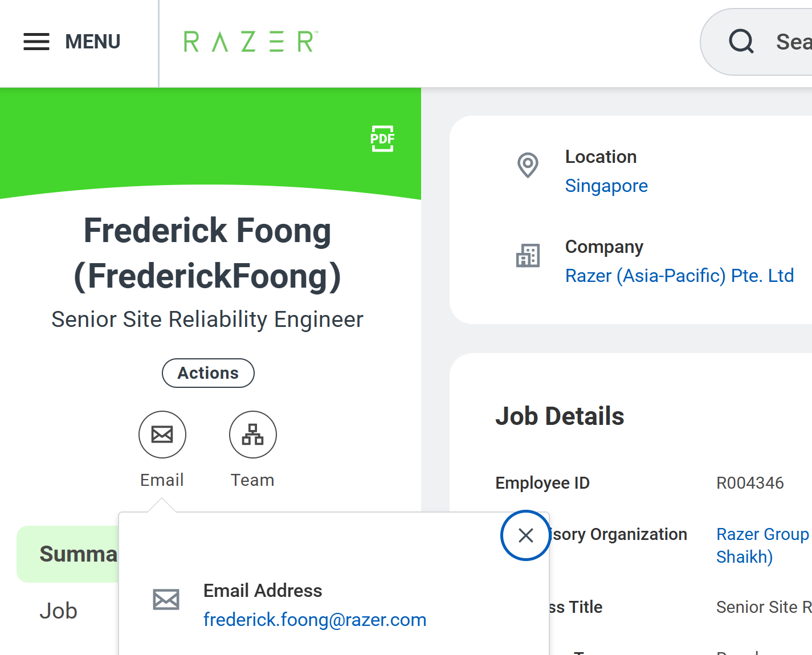Open the hamburger MENU icon

pos(36,42)
